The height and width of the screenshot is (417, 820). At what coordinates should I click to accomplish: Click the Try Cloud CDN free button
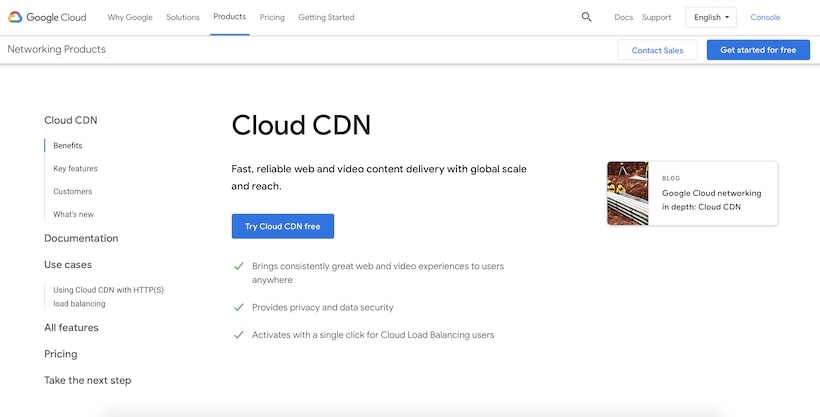click(x=283, y=227)
